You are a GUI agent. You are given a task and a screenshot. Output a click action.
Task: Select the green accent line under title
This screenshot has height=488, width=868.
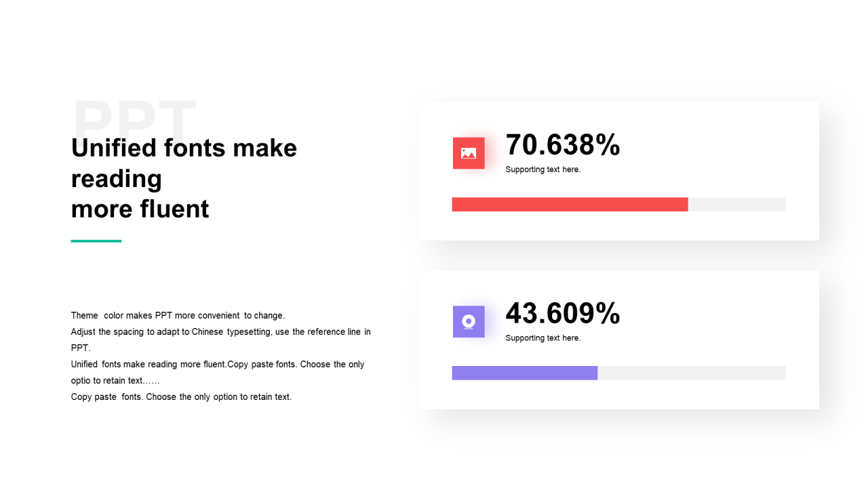pyautogui.click(x=96, y=241)
